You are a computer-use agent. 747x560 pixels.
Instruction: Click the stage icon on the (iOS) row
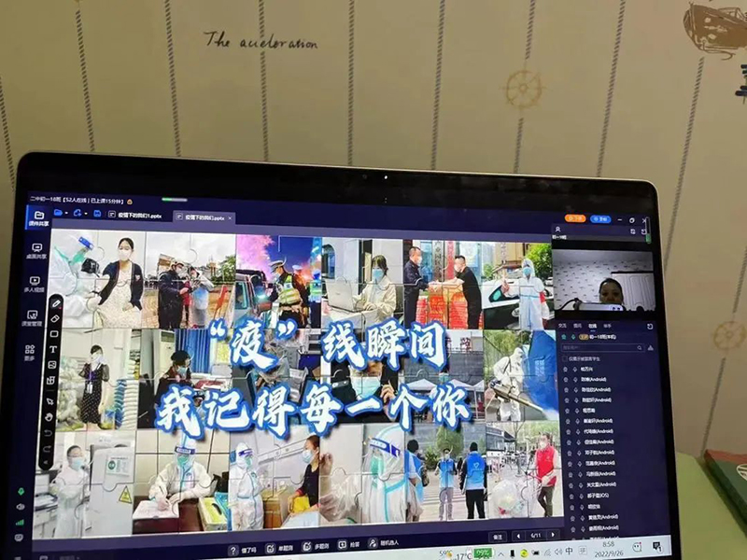pyautogui.click(x=571, y=496)
